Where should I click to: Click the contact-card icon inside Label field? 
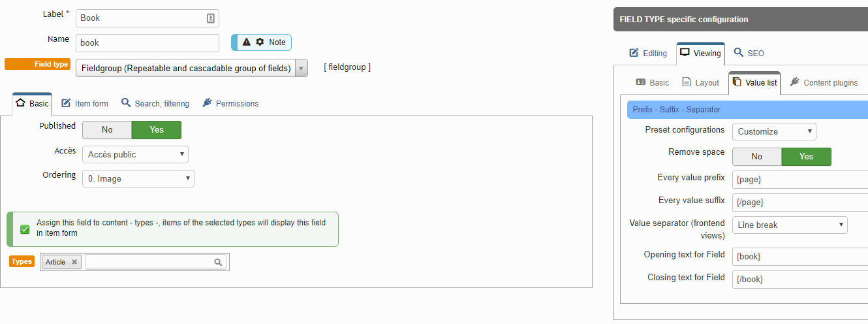(211, 18)
